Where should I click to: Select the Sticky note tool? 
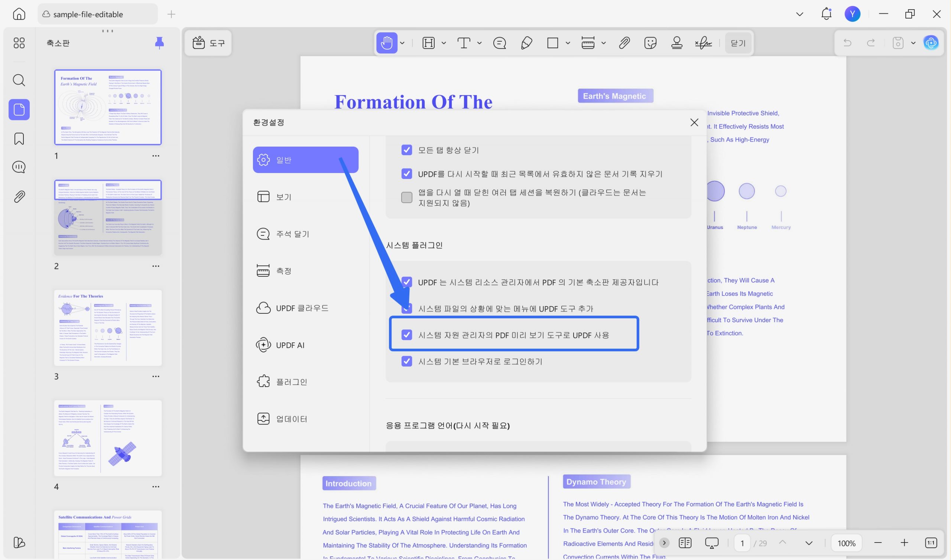coord(500,43)
